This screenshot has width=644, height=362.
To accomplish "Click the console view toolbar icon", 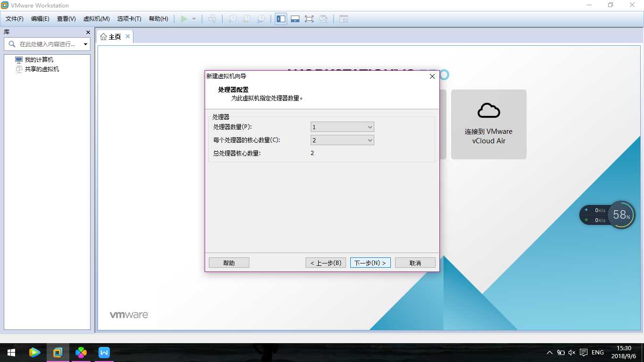I will pos(344,19).
